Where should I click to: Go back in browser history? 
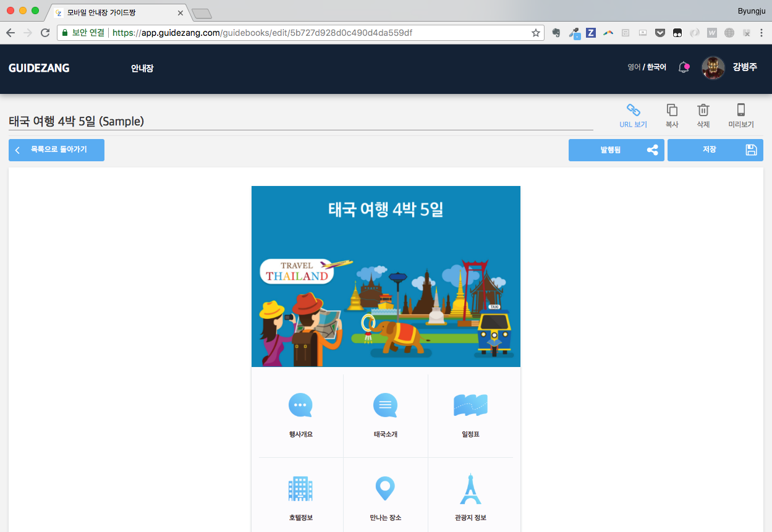point(11,33)
